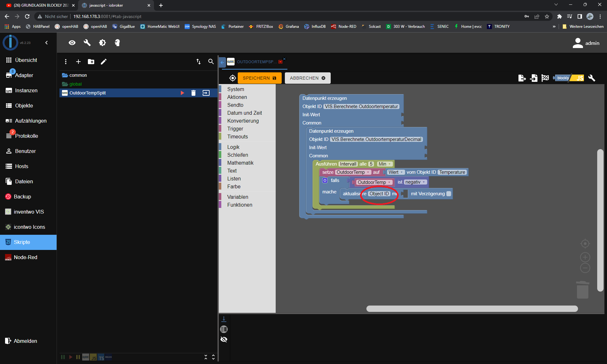Open the 'Min' interval unit dropdown
The height and width of the screenshot is (364, 607).
pos(385,164)
